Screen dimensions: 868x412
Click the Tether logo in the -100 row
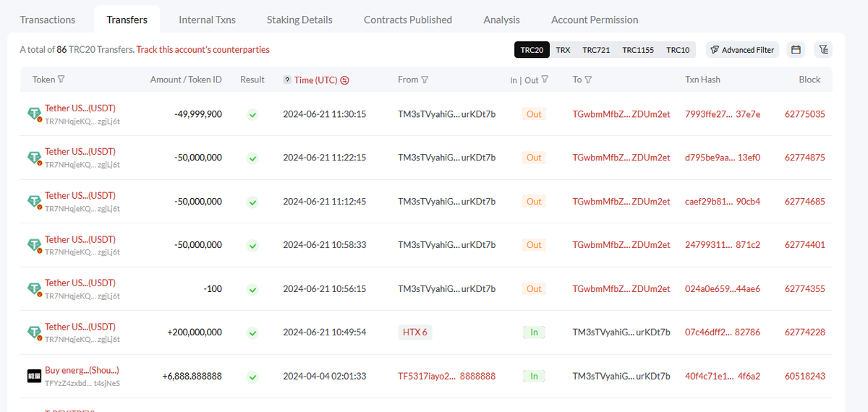(34, 288)
